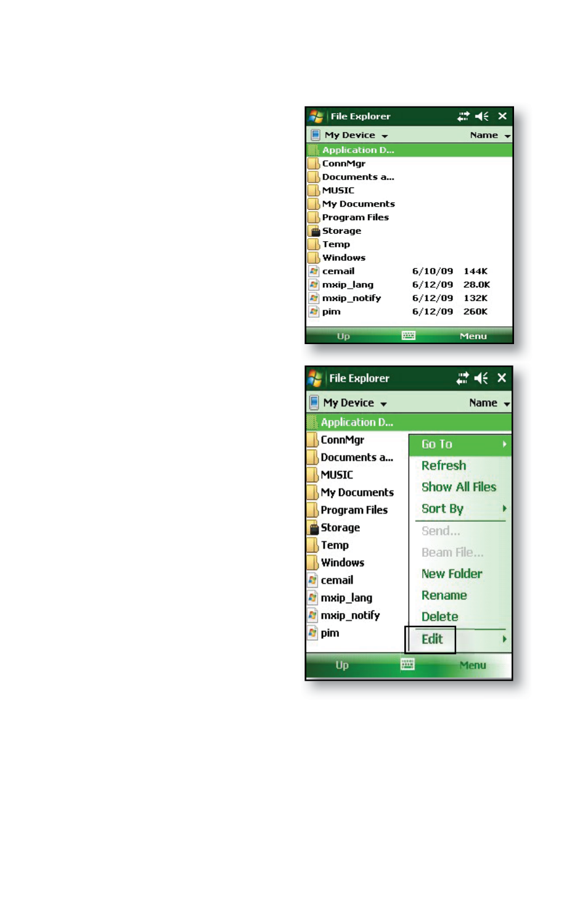The height and width of the screenshot is (909, 588).
Task: Open My Device dropdown in upper window
Action: (356, 135)
